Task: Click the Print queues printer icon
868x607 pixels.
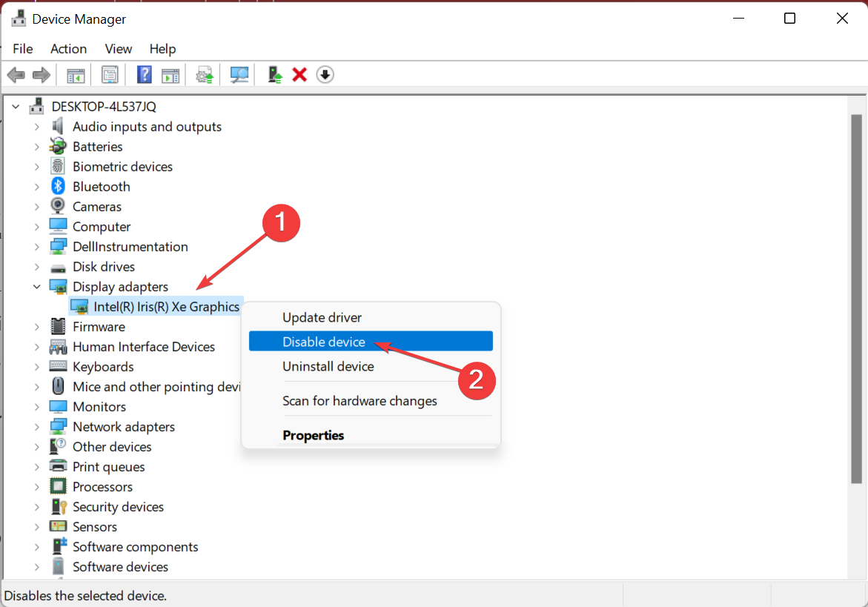Action: (58, 466)
